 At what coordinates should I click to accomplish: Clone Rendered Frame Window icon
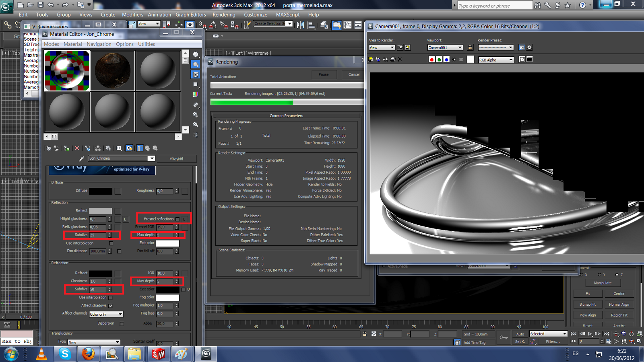385,60
